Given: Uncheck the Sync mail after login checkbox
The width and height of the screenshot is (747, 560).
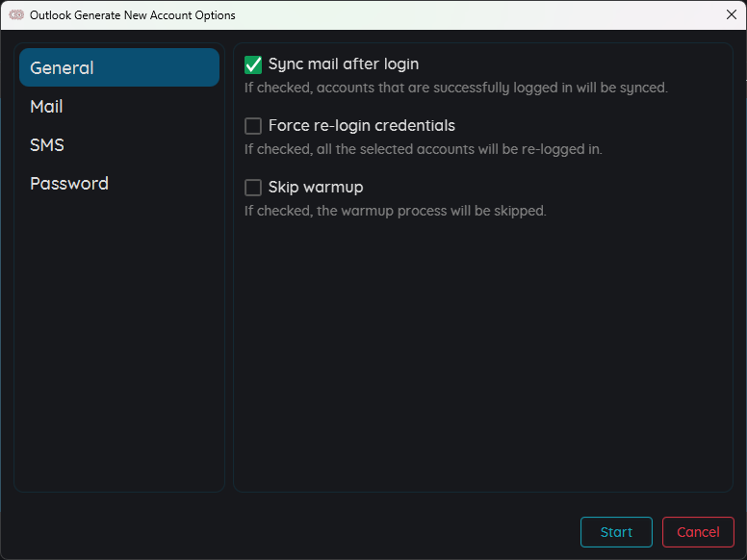Looking at the screenshot, I should point(253,64).
